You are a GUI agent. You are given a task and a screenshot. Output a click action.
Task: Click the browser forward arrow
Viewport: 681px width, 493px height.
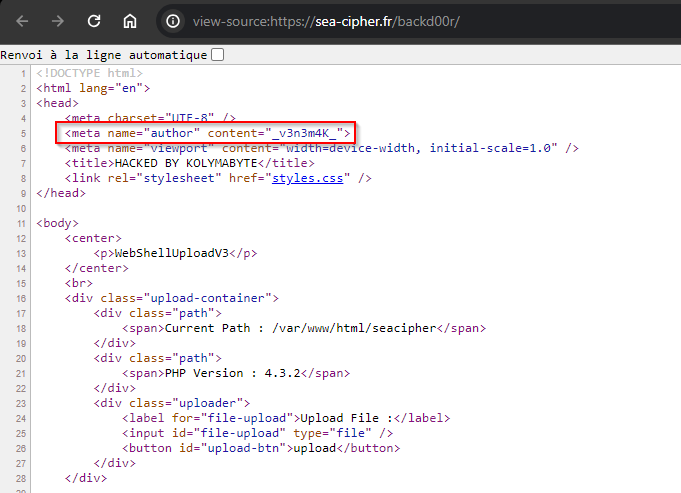point(57,20)
